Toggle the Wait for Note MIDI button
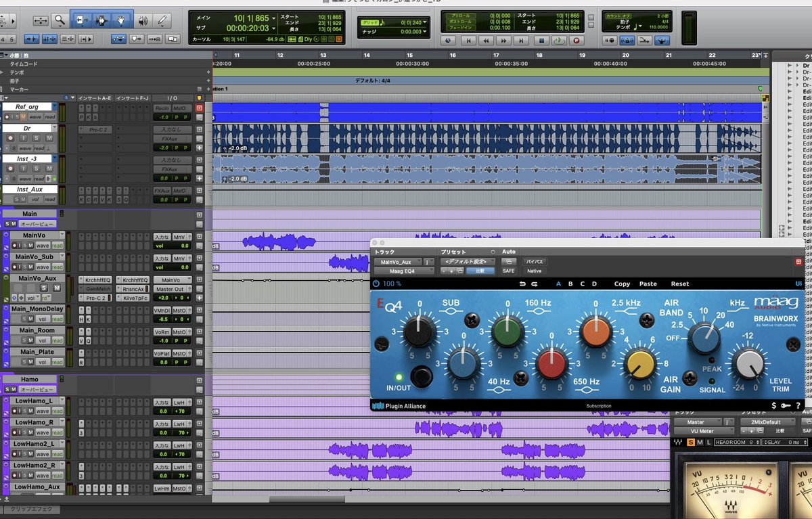Screen dimensions: 812x519 [x=610, y=40]
